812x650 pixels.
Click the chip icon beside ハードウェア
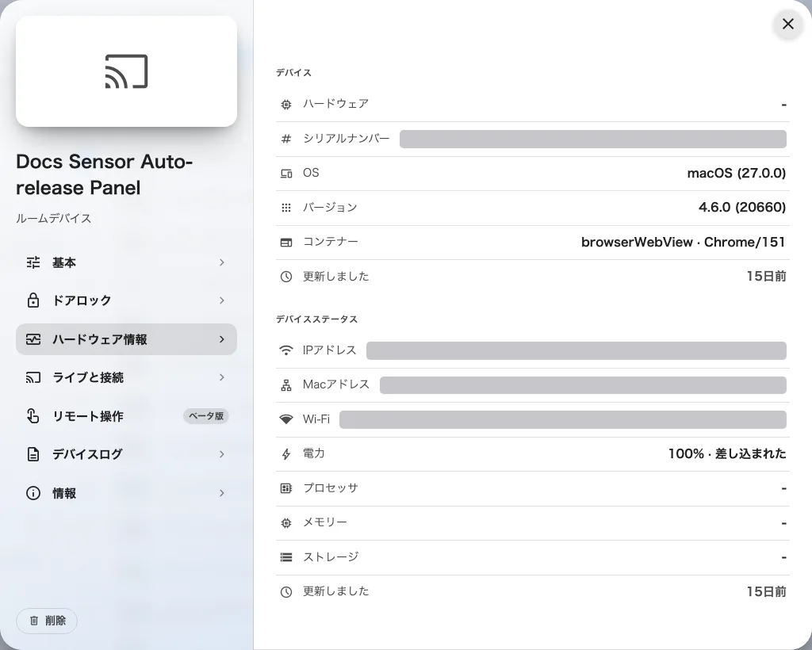click(285, 105)
